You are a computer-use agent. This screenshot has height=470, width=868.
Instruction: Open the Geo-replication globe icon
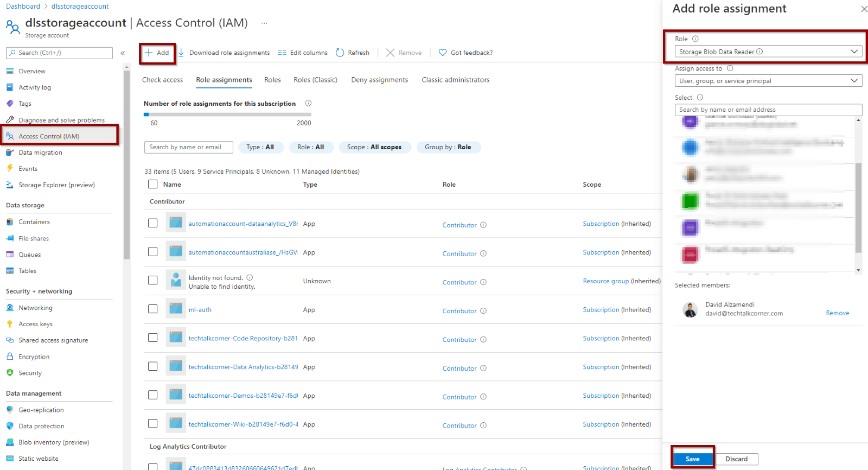[x=10, y=410]
